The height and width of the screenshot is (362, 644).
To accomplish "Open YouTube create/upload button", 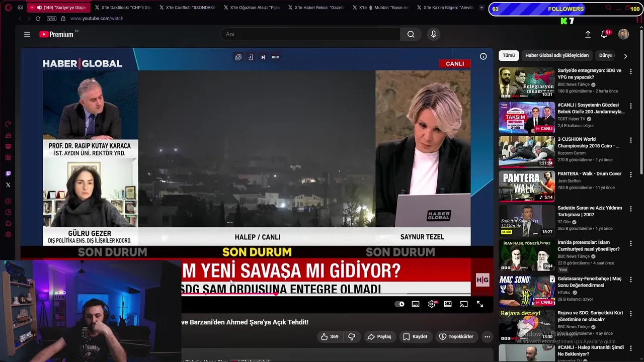I will click(x=588, y=34).
